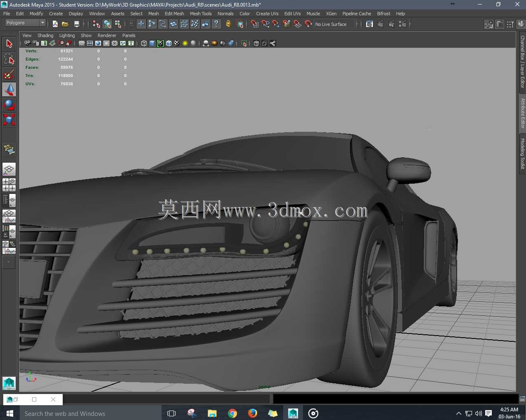Enable wireframe shading in viewport
Image resolution: width=526 pixels, height=420 pixels.
coord(144,43)
